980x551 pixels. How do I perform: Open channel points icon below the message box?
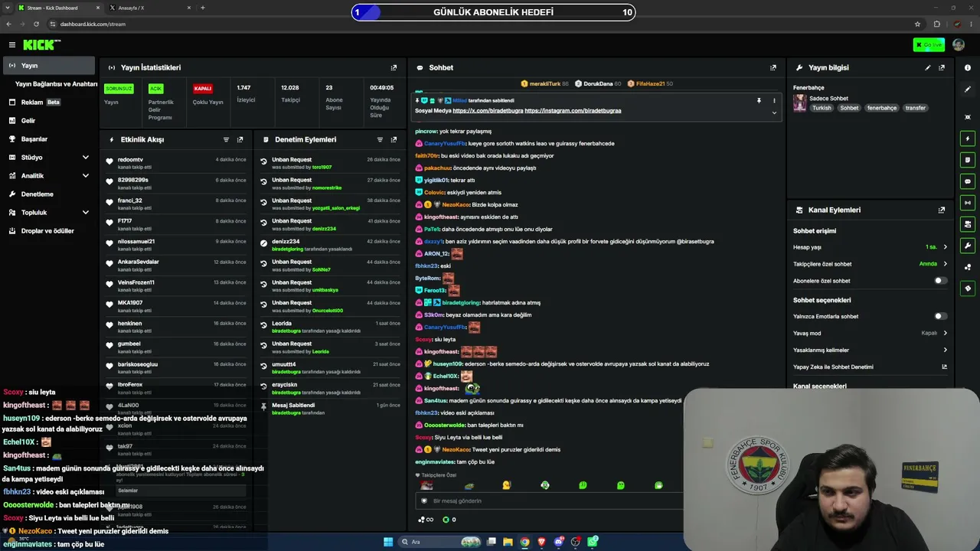click(x=426, y=520)
